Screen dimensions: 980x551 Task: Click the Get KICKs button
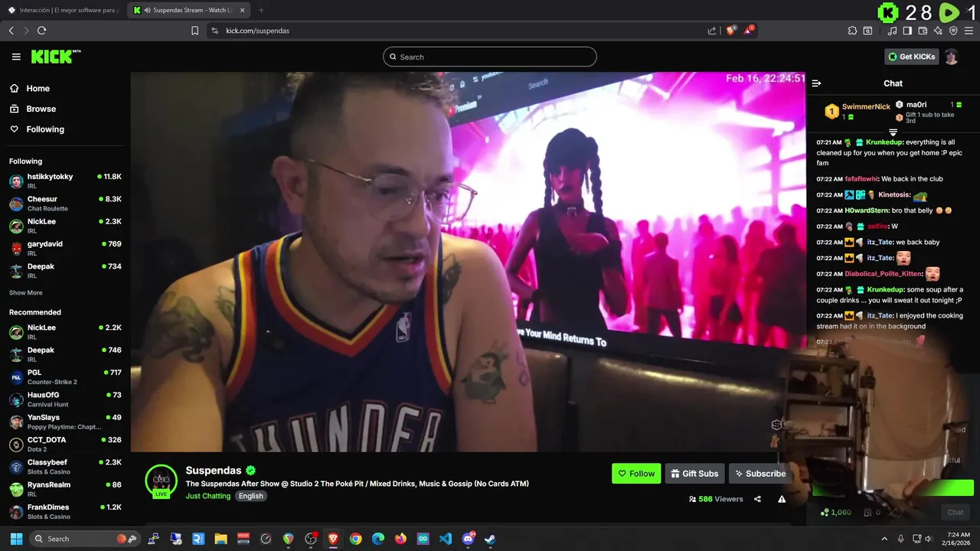pyautogui.click(x=912, y=57)
